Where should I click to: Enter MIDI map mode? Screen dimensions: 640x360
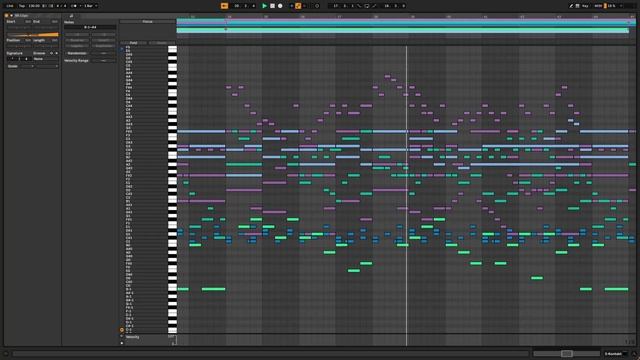[598, 6]
